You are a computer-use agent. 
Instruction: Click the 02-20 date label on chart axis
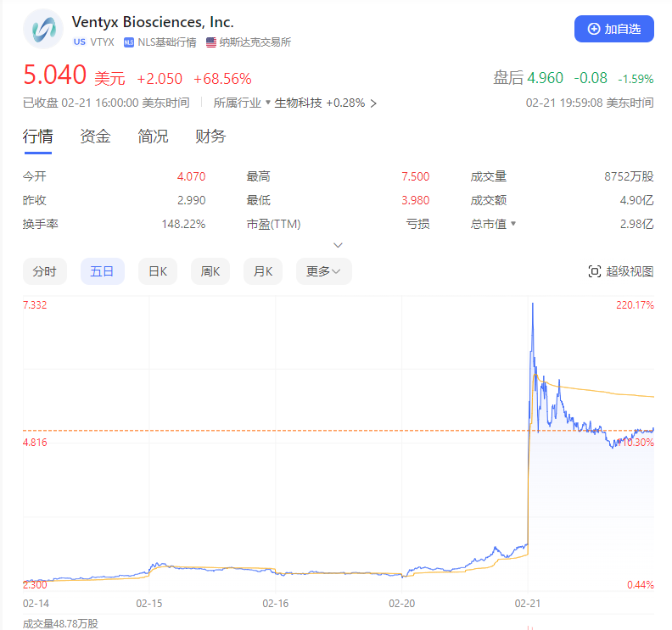click(x=401, y=604)
